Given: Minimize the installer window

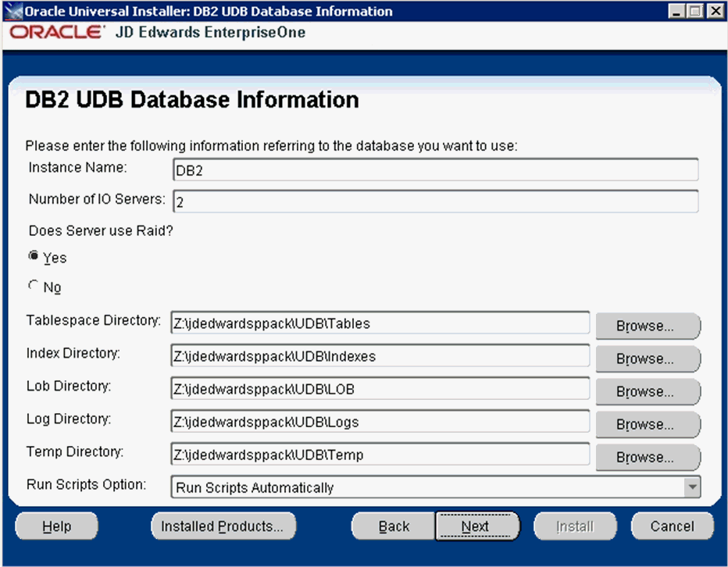Looking at the screenshot, I should click(x=676, y=11).
